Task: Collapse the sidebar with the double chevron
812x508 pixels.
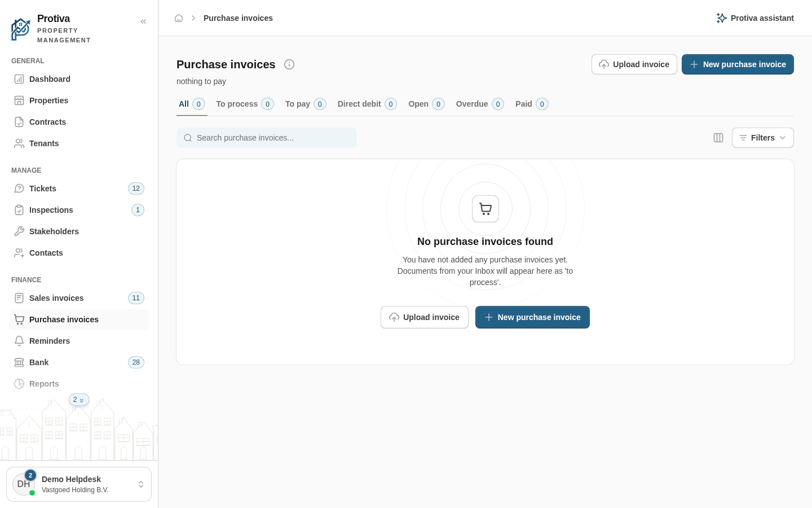Action: (143, 21)
